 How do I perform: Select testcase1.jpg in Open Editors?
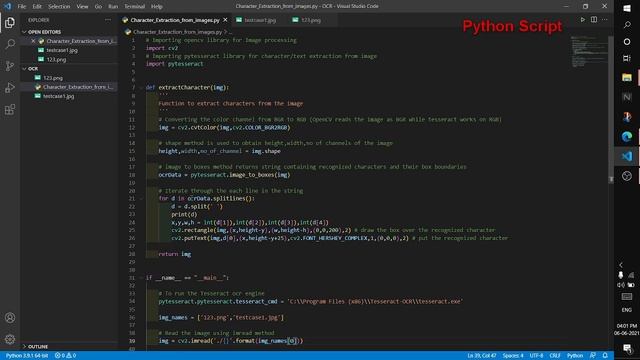pyautogui.click(x=62, y=50)
